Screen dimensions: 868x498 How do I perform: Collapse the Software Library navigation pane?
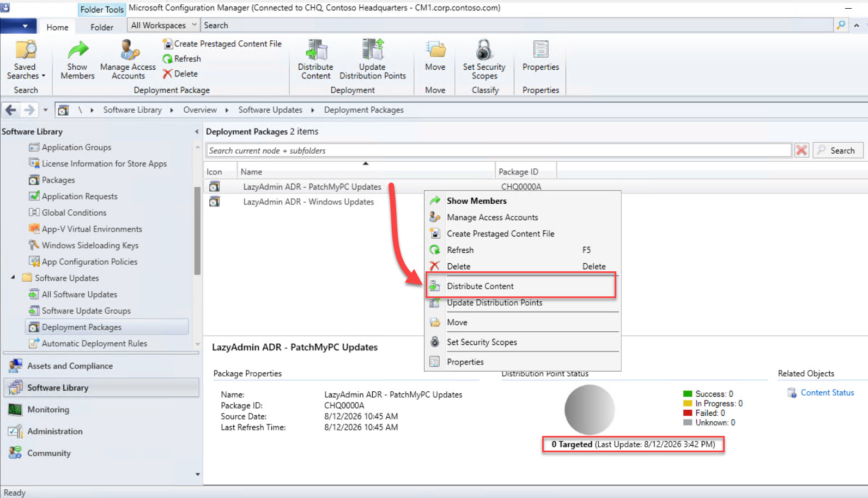(197, 132)
